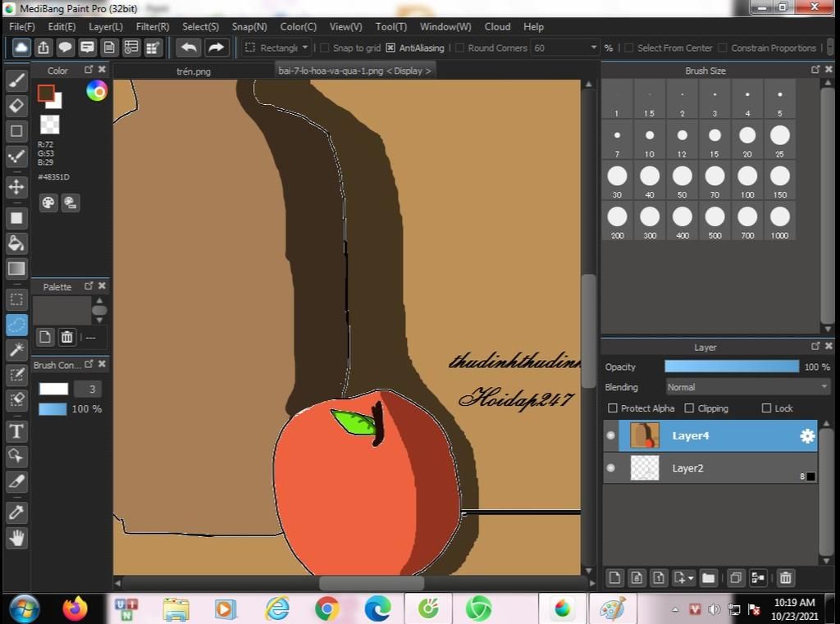Click the Undo arrow button

pyautogui.click(x=189, y=48)
